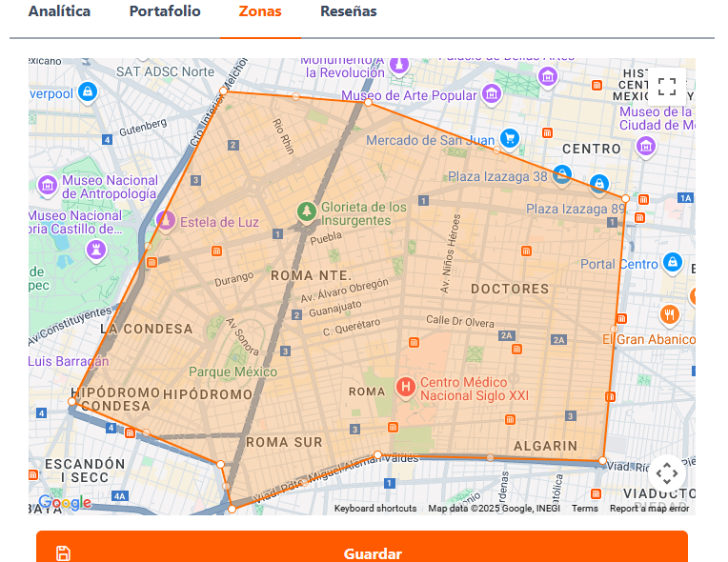
Task: Click the Liverpool shopping bag icon
Action: click(88, 91)
